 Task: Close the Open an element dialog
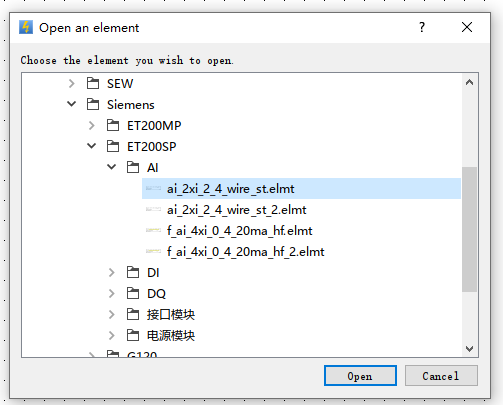(x=467, y=27)
